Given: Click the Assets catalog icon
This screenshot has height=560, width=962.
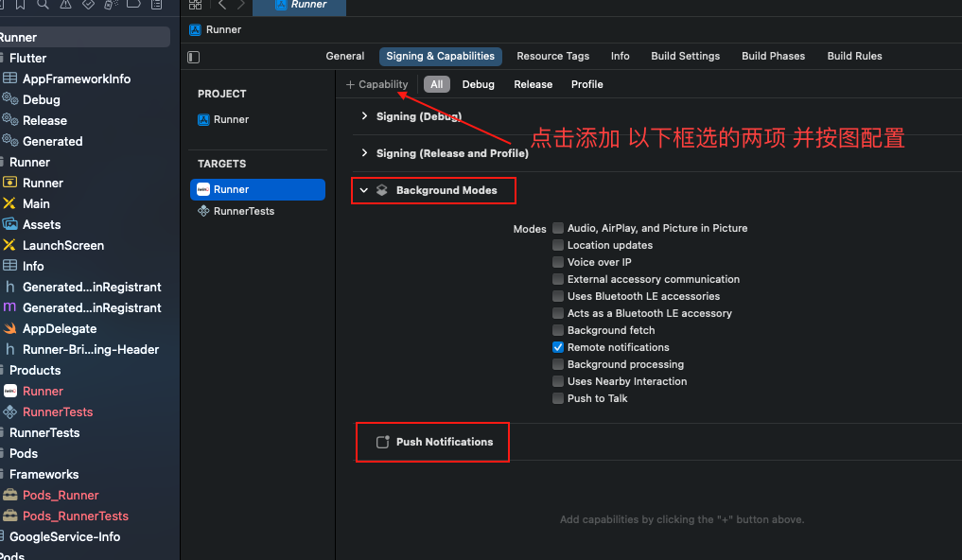Looking at the screenshot, I should [9, 224].
